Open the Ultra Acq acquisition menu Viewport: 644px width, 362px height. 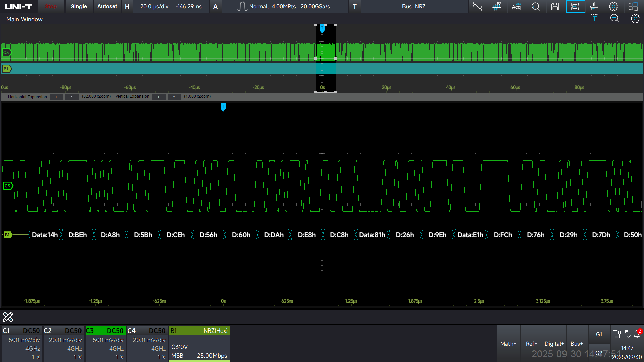(516, 6)
